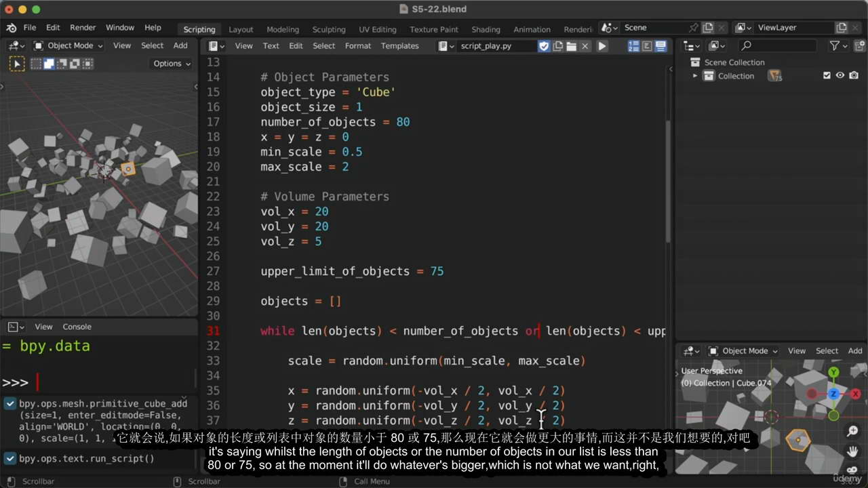Open the Format menu in text editor
868x488 pixels.
pyautogui.click(x=358, y=46)
